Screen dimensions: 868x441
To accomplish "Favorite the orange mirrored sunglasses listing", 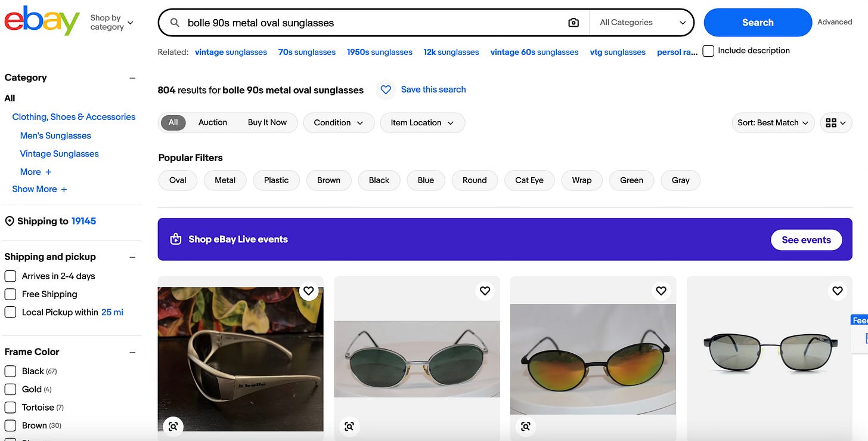I will (661, 291).
